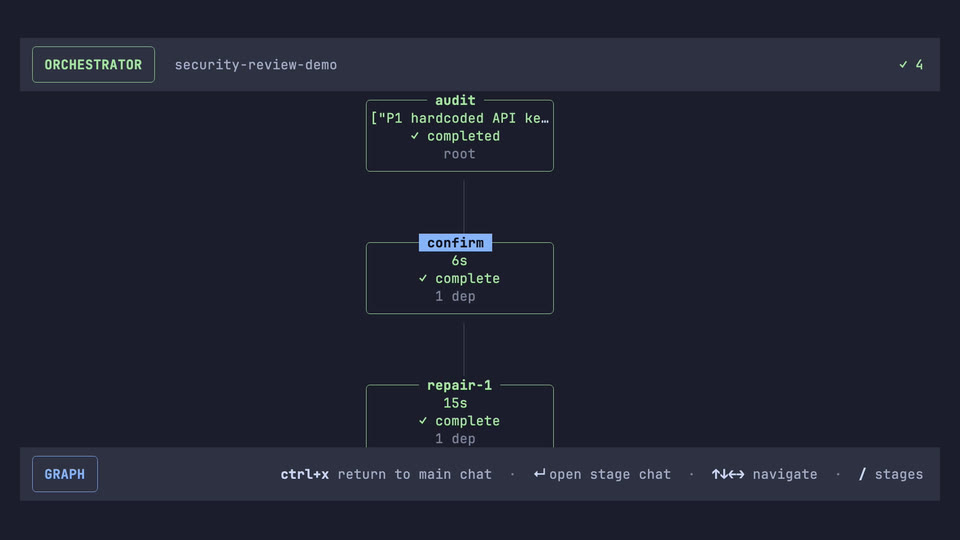
Task: Click the enter-key icon for open stage chat
Action: point(539,473)
